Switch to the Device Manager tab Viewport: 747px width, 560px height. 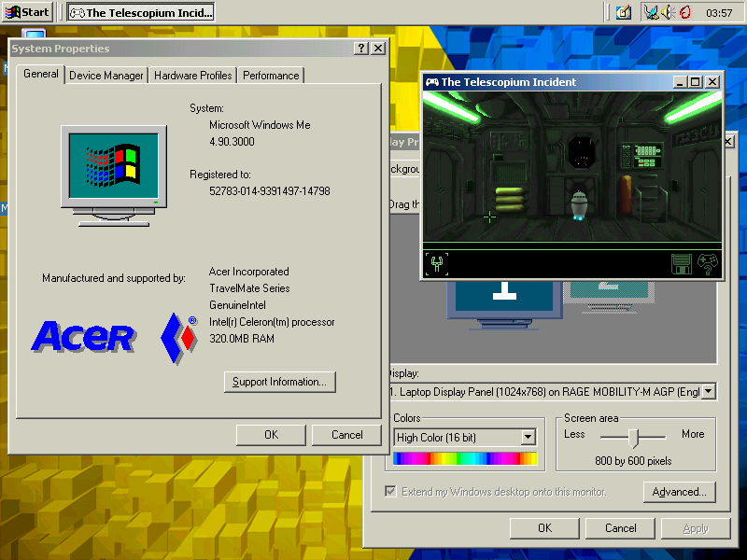(x=106, y=76)
